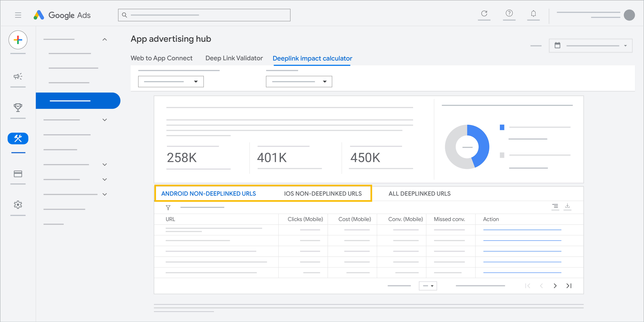Sort by Clicks (Mobile) column header
Screen dimensions: 644x322
305,219
